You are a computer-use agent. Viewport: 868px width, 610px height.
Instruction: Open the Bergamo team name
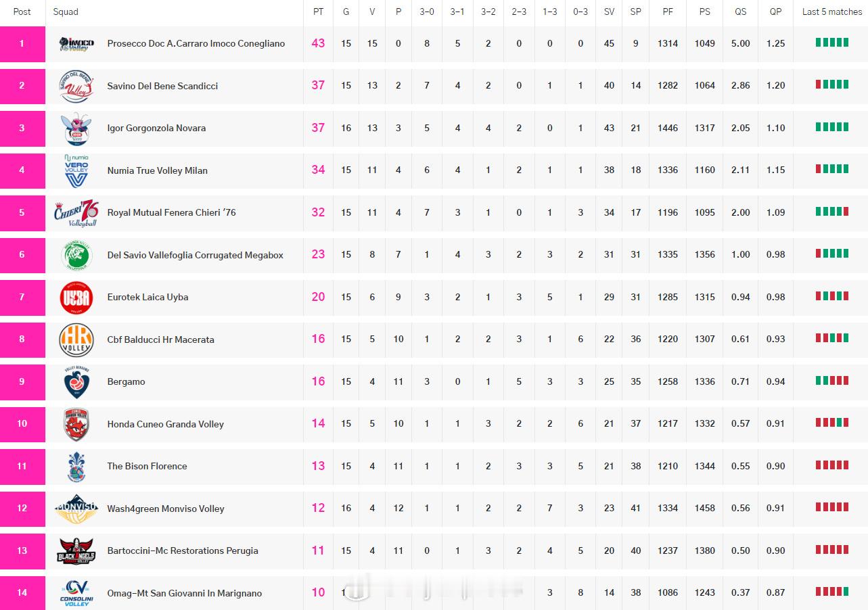coord(126,381)
